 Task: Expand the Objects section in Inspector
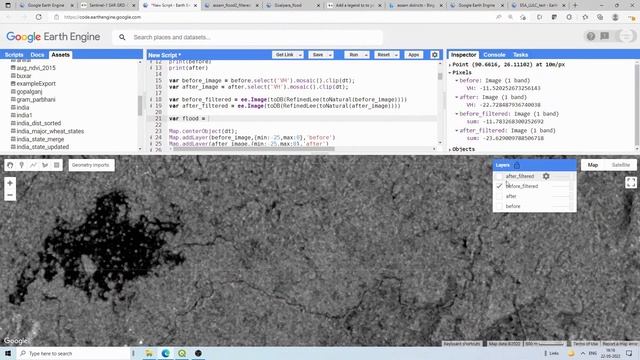coord(450,149)
